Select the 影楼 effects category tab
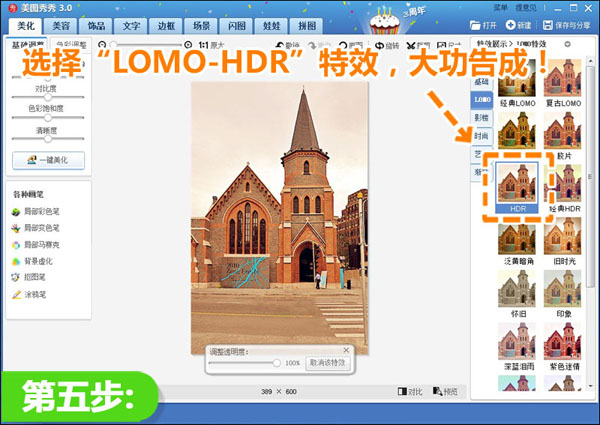This screenshot has height=425, width=600. (x=481, y=117)
